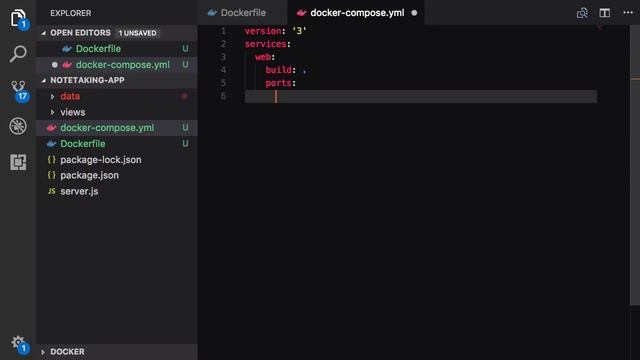Click the package-lock.json braces icon

51,160
